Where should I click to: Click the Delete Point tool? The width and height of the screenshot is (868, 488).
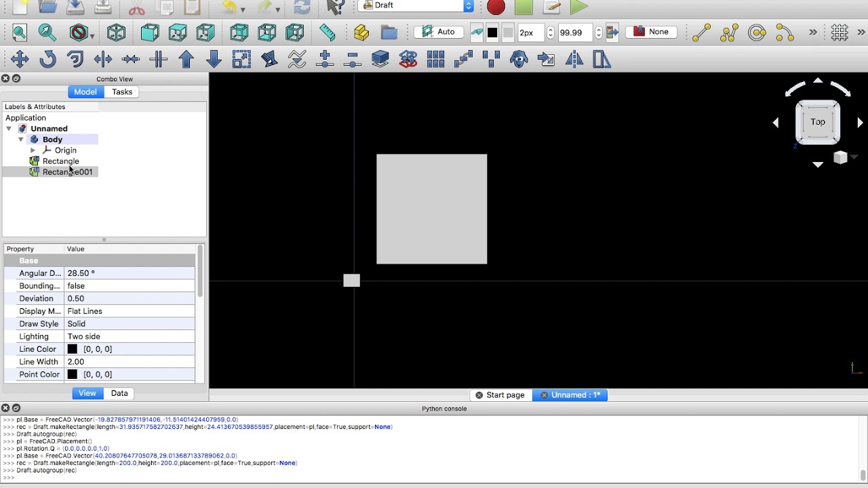353,60
